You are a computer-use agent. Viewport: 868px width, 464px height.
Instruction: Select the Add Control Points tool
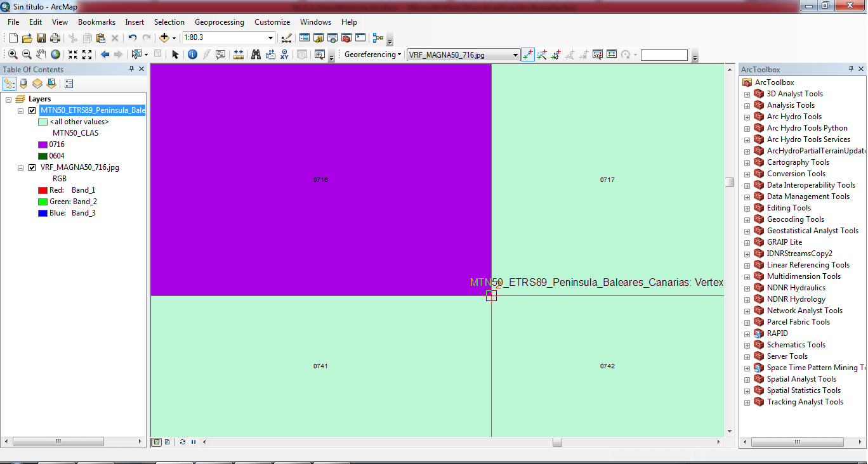click(527, 55)
